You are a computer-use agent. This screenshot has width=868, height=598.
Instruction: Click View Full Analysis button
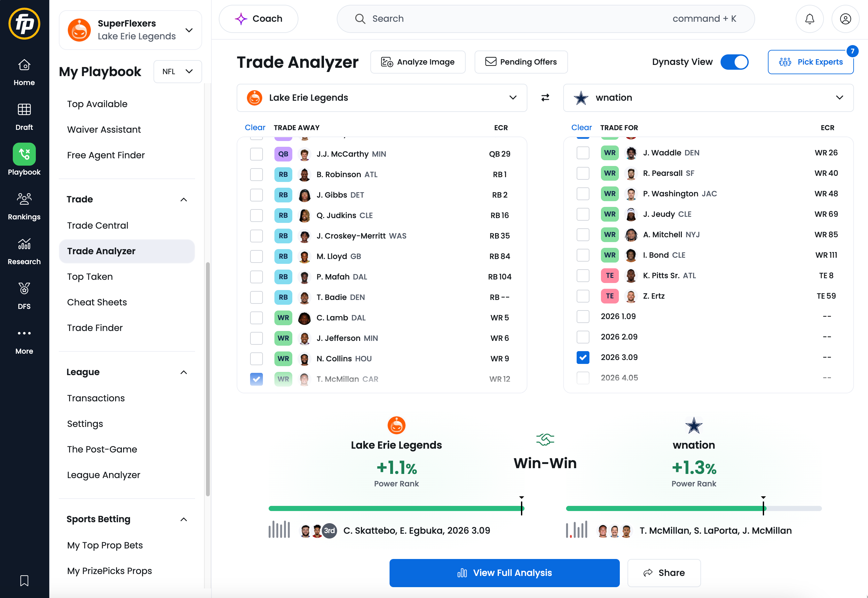tap(504, 573)
